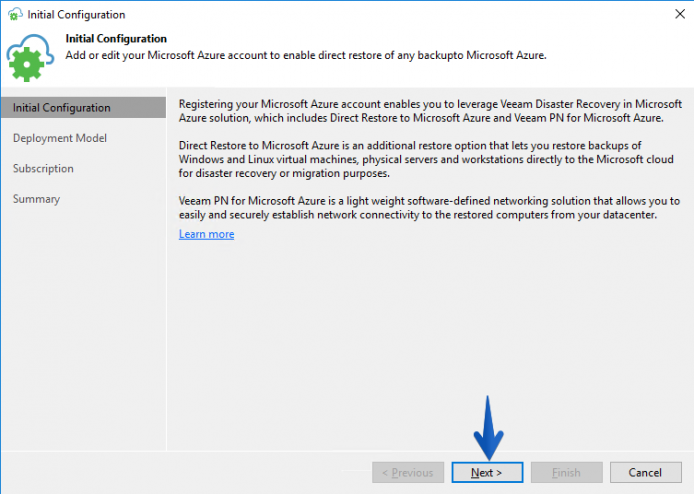Click the greyed-out Finish button
This screenshot has width=694, height=494.
(x=567, y=472)
